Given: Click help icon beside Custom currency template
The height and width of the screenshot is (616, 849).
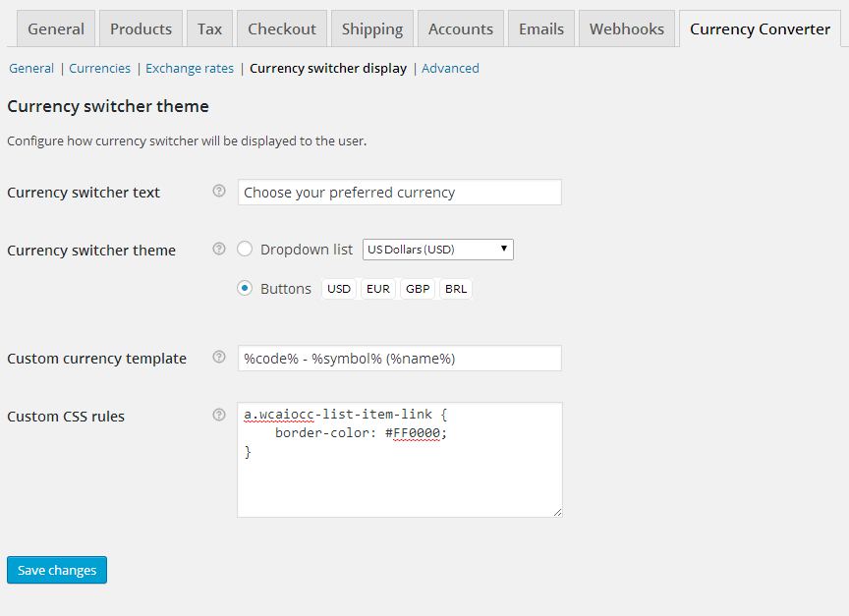Looking at the screenshot, I should coord(219,358).
